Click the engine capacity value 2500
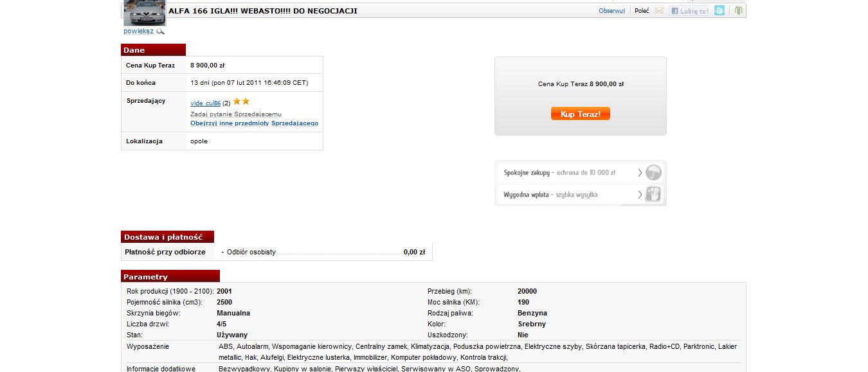The image size is (868, 372). (x=224, y=302)
